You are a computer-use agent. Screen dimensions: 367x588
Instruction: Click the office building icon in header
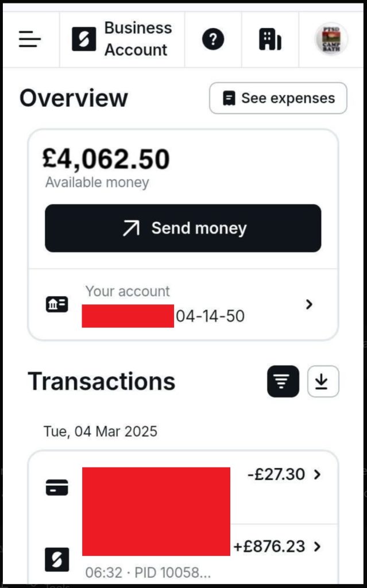[270, 39]
